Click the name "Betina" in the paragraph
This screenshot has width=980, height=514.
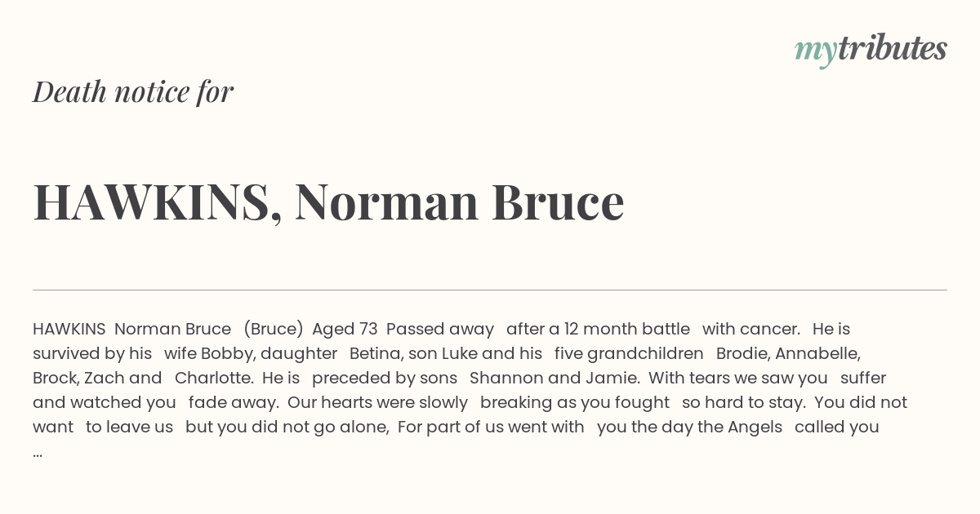375,354
